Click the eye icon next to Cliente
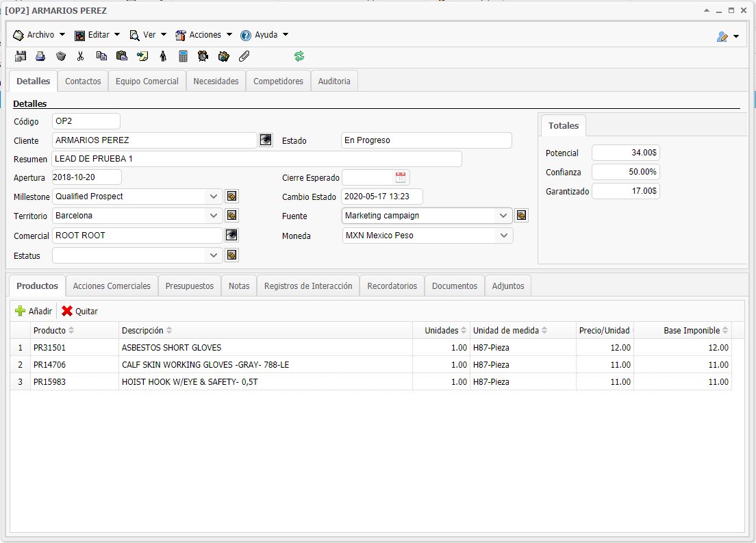This screenshot has width=756, height=543. [266, 140]
